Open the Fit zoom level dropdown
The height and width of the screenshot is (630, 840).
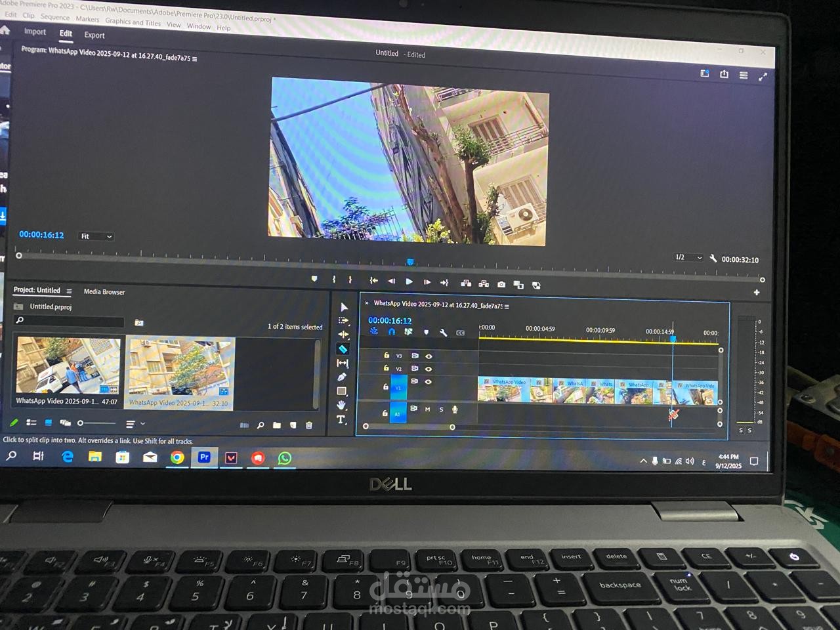point(96,236)
